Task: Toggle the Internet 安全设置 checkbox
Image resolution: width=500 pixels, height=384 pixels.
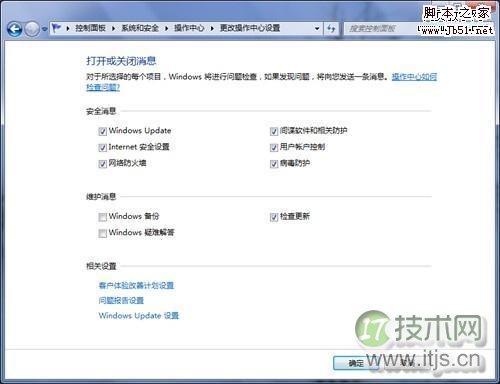Action: (102, 148)
